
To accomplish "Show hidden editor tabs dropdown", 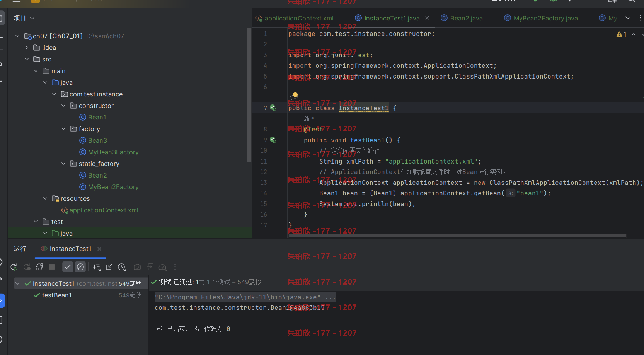I will click(x=628, y=18).
